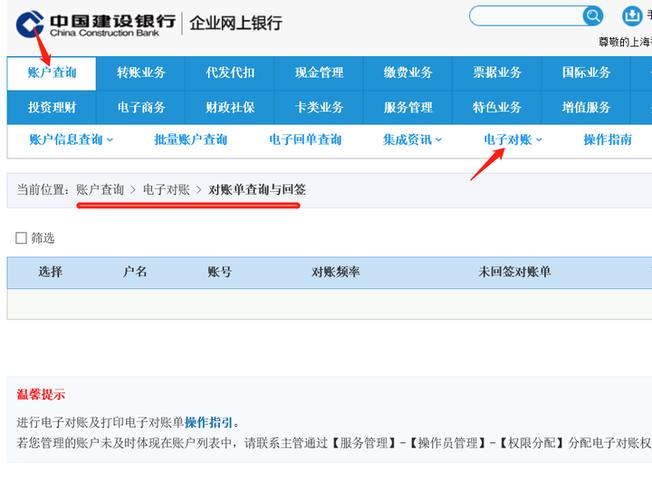This screenshot has height=500, width=652.
Task: Open the 操作指南 submenu item
Action: click(608, 139)
